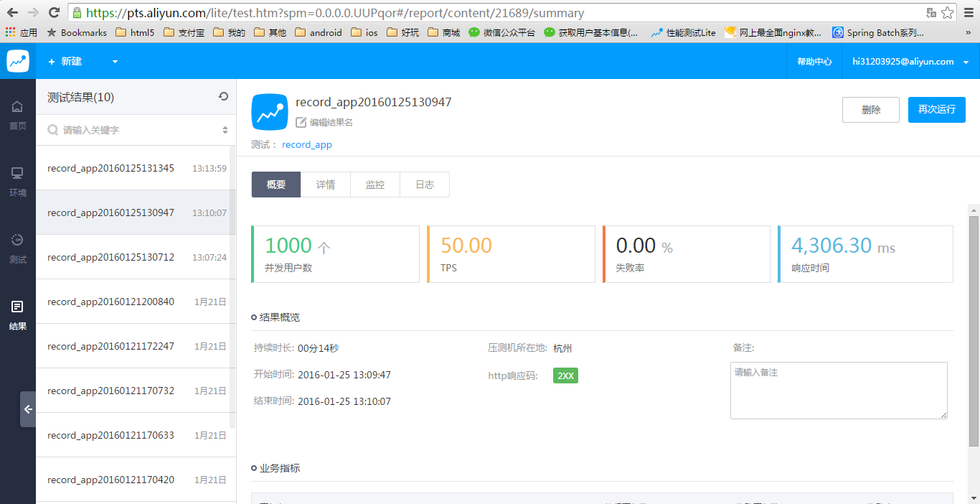Select result record_app20160125131345

136,168
